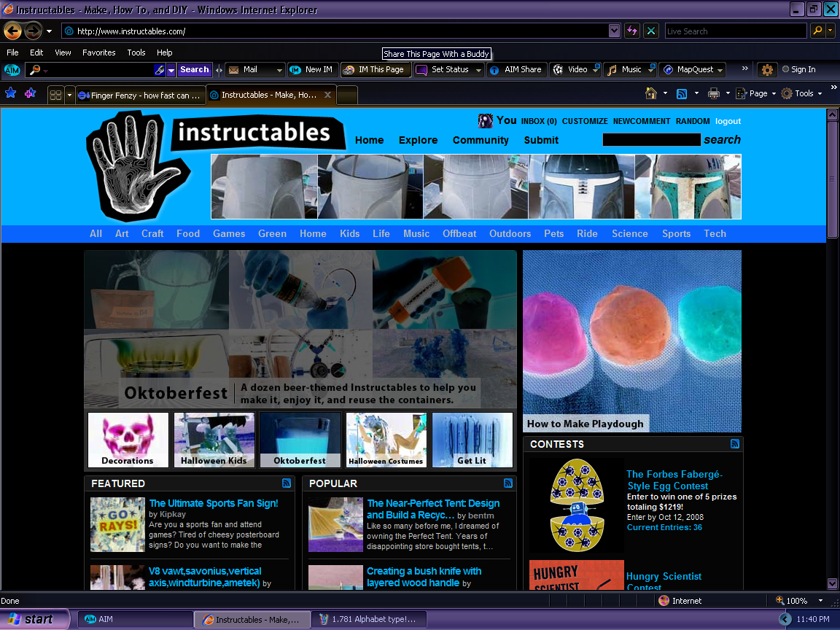The width and height of the screenshot is (840, 630).
Task: Click the logout link
Action: click(x=728, y=121)
